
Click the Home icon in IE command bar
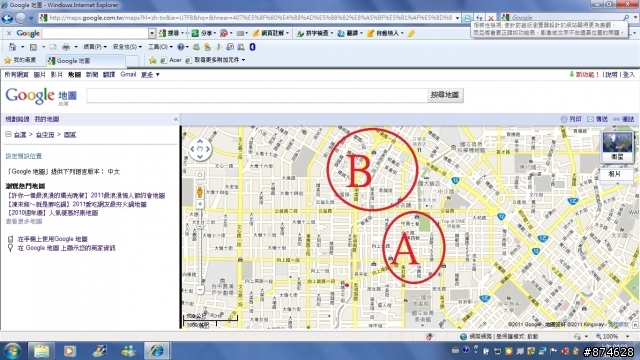13,47
